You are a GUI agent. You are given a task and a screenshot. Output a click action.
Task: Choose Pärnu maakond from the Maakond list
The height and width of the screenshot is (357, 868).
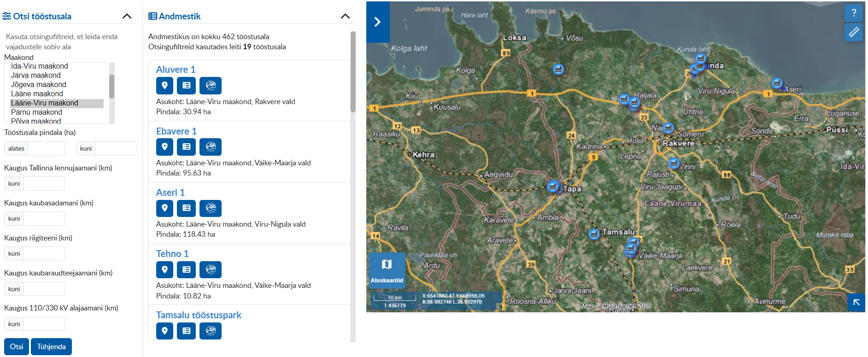tap(36, 112)
